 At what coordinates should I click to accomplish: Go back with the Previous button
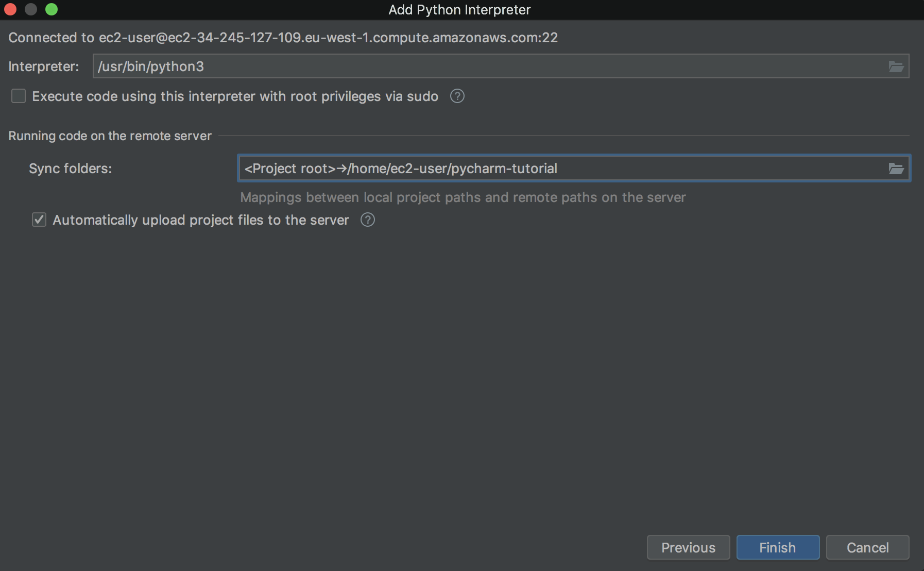point(688,547)
